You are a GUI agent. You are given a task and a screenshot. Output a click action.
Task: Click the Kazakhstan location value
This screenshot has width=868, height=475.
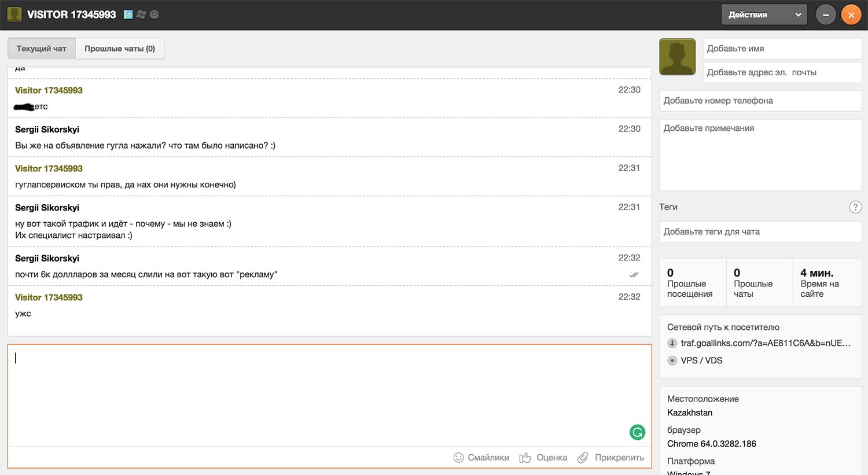[x=690, y=413]
